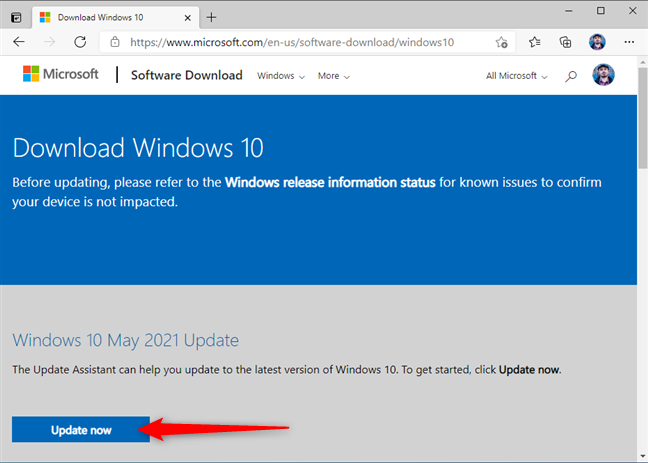This screenshot has width=648, height=463.
Task: Click the address bar URL field
Action: (300, 42)
